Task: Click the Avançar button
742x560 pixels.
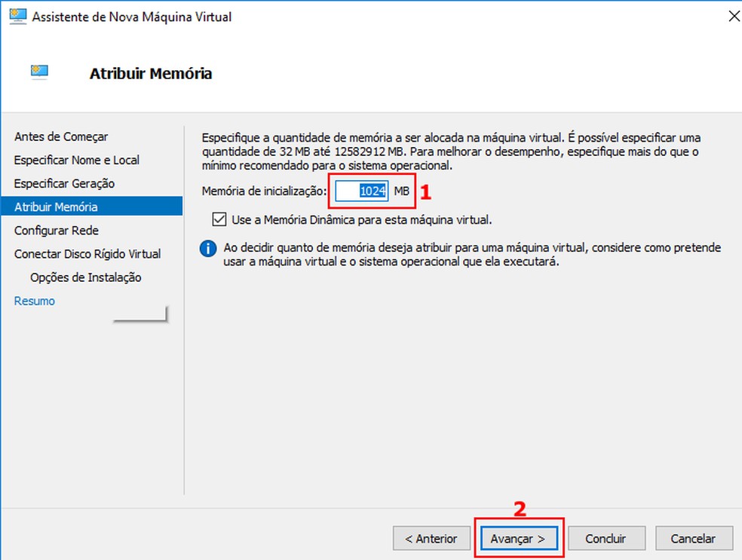Action: pos(519,538)
